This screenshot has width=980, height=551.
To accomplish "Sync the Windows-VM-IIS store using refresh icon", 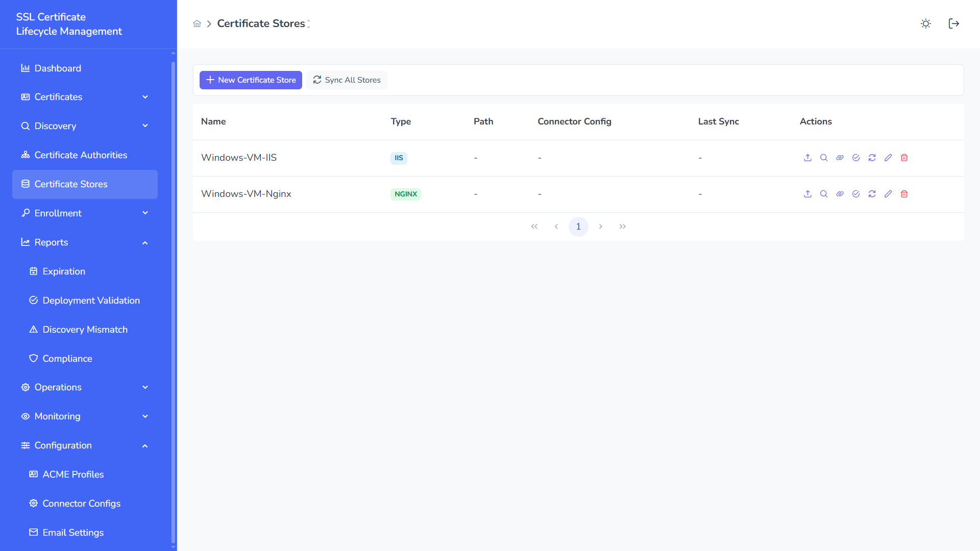I will click(872, 158).
